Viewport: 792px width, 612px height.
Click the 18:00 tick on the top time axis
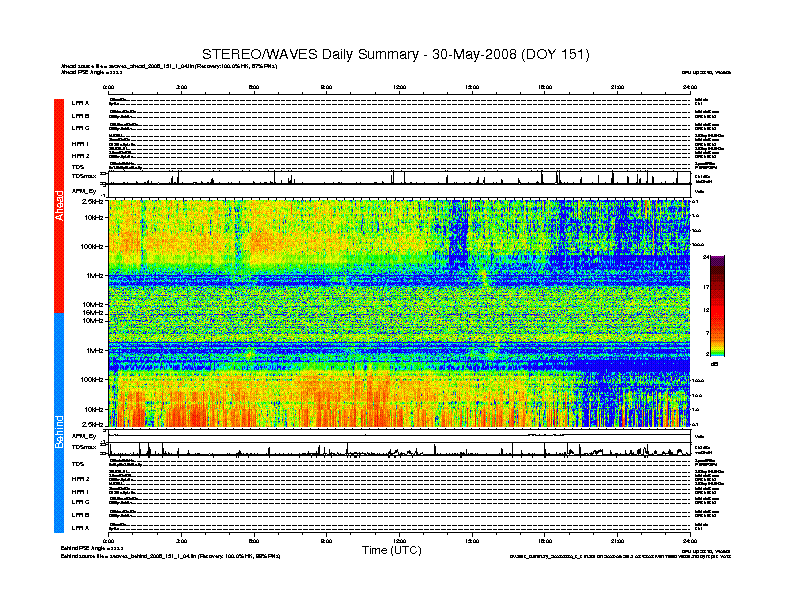pos(545,87)
